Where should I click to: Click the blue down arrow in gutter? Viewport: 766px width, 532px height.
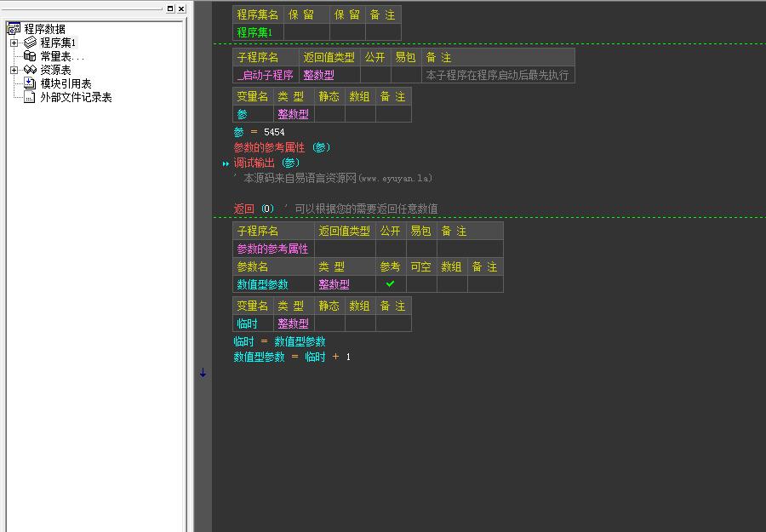203,373
